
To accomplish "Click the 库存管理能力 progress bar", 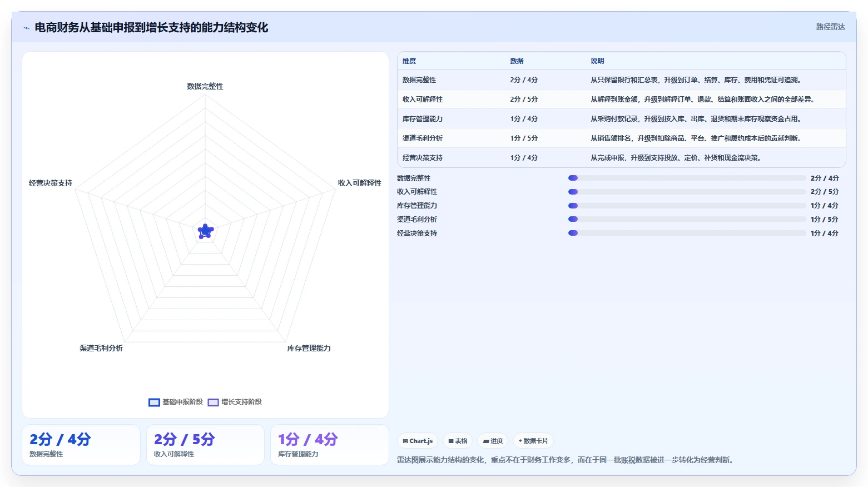I will (x=687, y=206).
